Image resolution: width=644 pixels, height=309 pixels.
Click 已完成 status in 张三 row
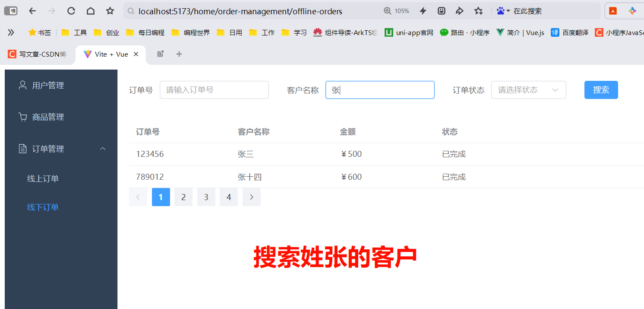(454, 154)
